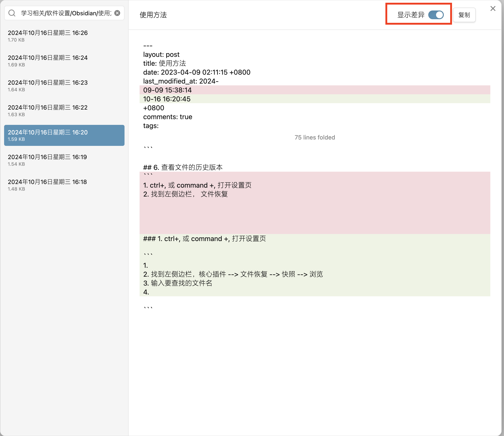The image size is (504, 436).
Task: View the 16:19 snapshot, 1.54 KB
Action: click(x=64, y=160)
